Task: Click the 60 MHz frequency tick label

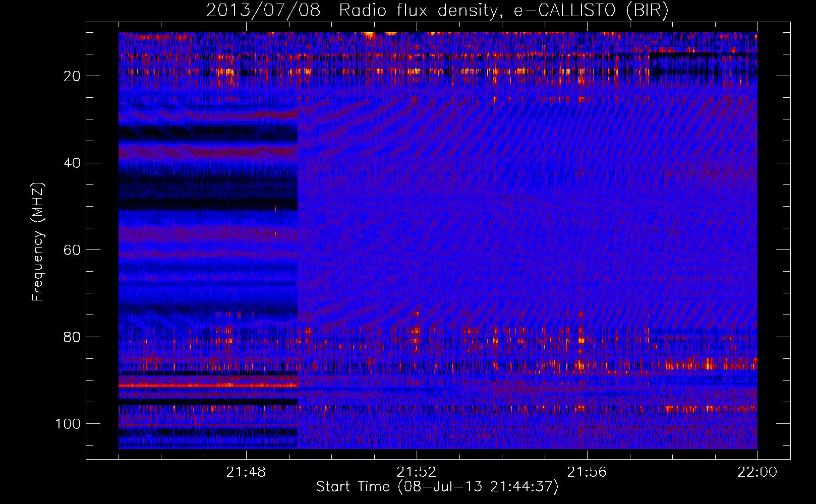Action: point(73,250)
